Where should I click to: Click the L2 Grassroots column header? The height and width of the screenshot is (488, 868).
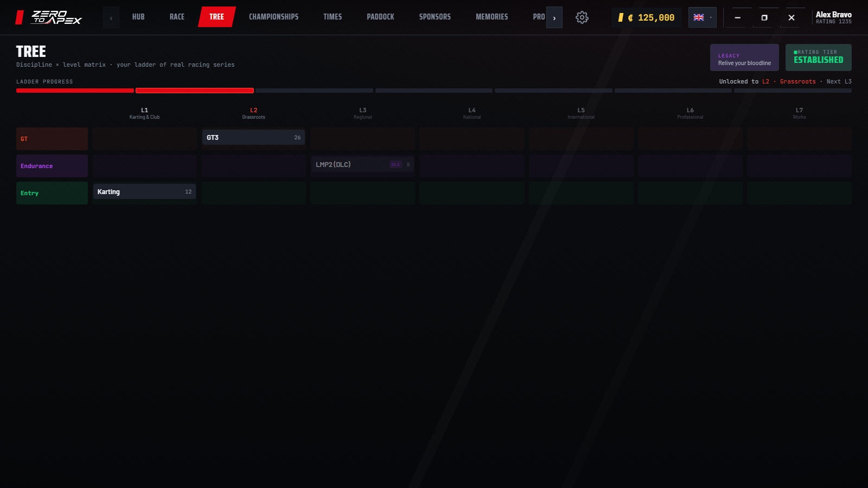pos(253,113)
